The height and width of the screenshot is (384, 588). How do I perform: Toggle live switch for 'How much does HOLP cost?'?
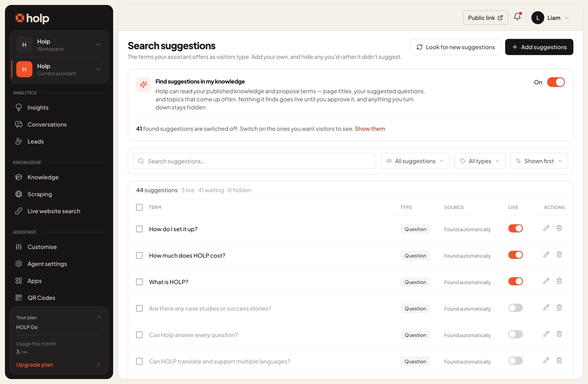click(x=515, y=255)
